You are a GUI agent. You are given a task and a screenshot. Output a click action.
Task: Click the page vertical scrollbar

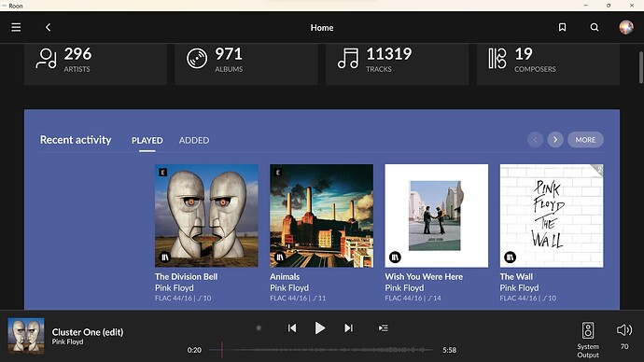click(640, 68)
